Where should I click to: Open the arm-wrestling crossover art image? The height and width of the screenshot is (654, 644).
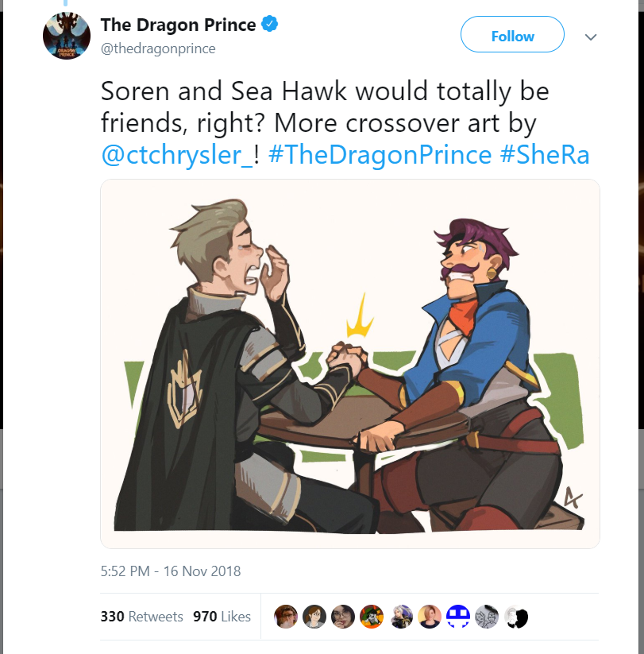coord(350,364)
